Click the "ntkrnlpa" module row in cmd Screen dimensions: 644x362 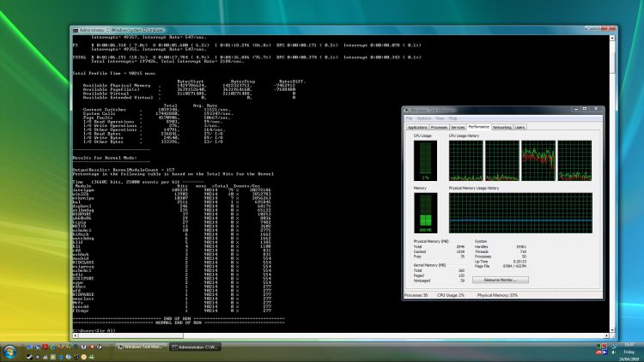[172, 198]
